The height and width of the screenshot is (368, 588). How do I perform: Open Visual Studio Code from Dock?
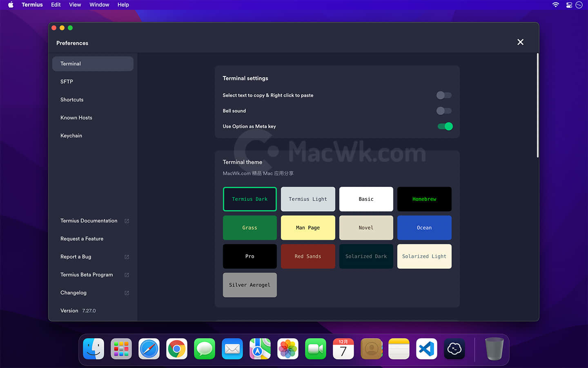427,349
